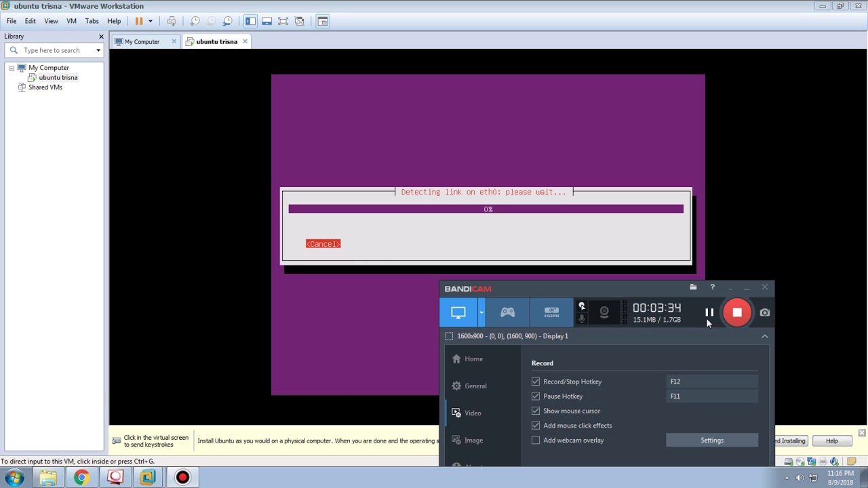
Task: Pause the virtual machine from the toolbar
Action: click(139, 21)
